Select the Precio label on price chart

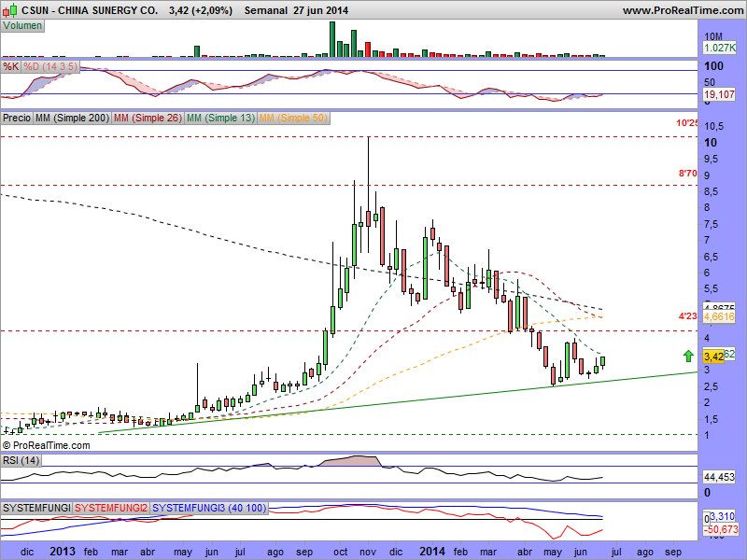(x=17, y=118)
